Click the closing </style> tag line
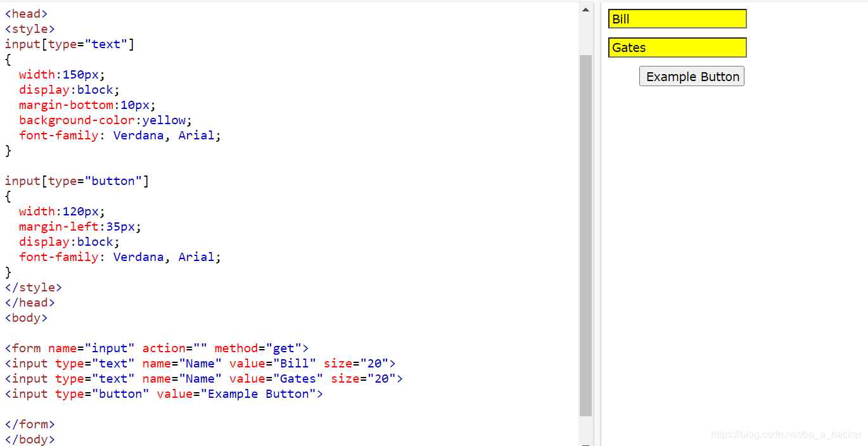 (x=34, y=288)
